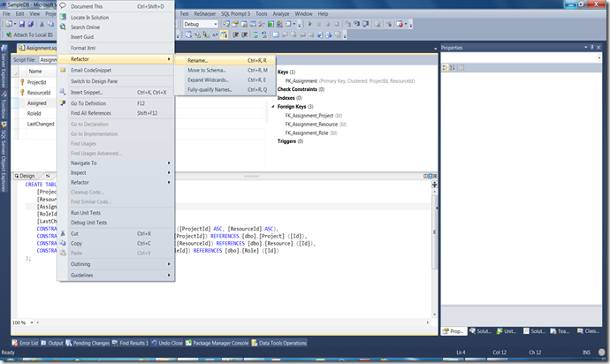Image resolution: width=610 pixels, height=364 pixels.
Task: Open the Properties window options arrow
Action: point(585,48)
